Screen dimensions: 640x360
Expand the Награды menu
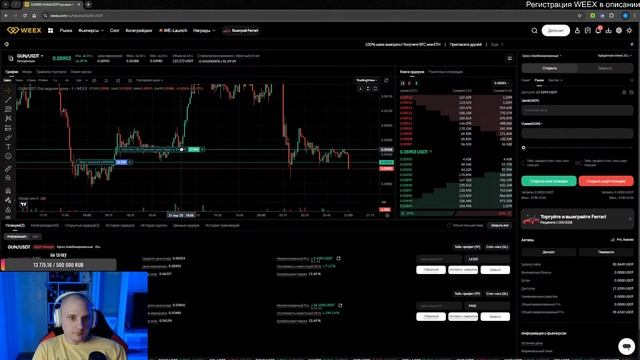pyautogui.click(x=204, y=31)
